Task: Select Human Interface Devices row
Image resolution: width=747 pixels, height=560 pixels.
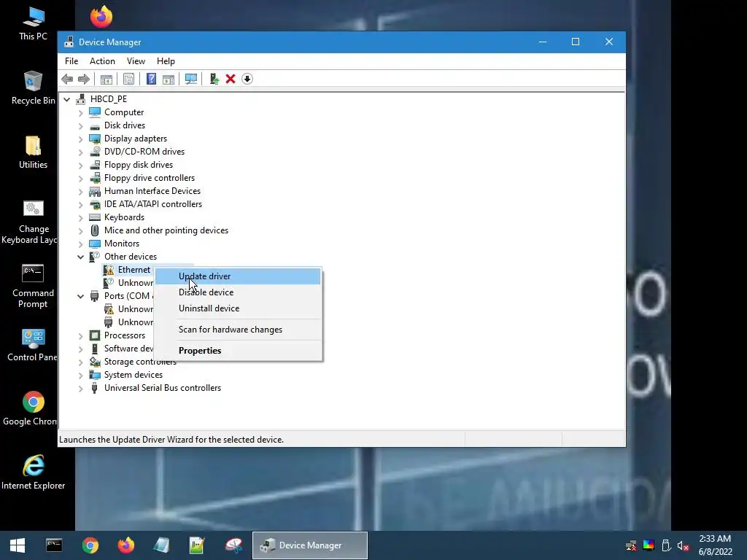Action: (152, 191)
